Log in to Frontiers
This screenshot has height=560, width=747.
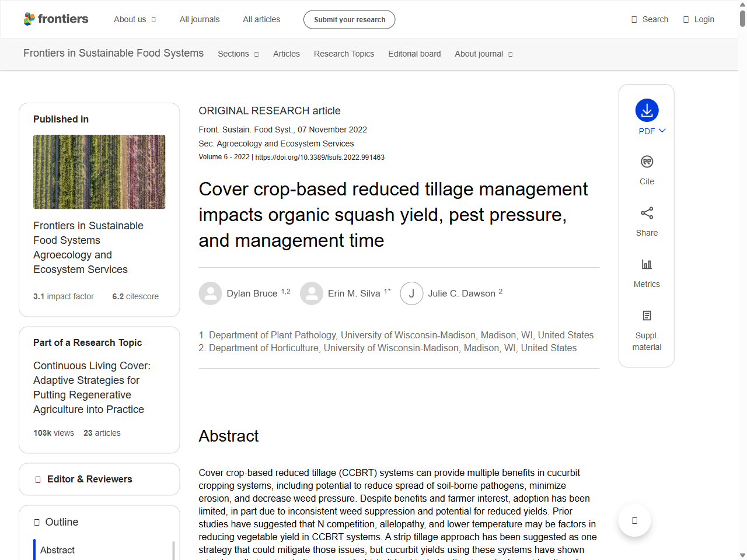699,19
